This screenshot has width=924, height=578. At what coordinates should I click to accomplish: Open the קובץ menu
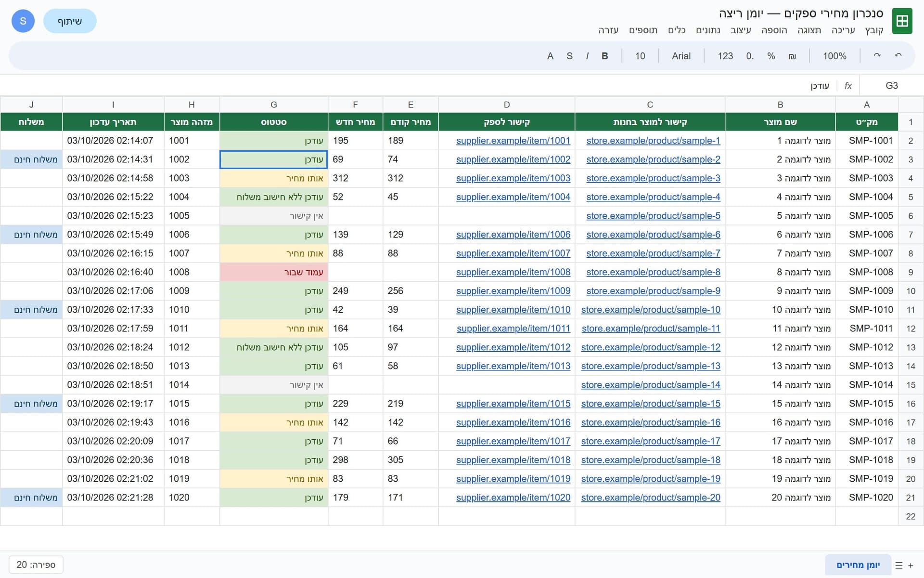pos(874,30)
